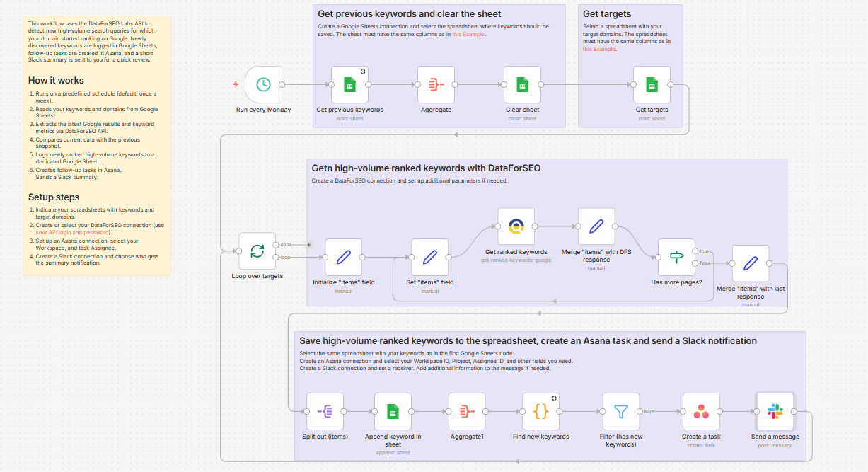
Task: Select the Filter (has new keywords) node
Action: [x=620, y=411]
